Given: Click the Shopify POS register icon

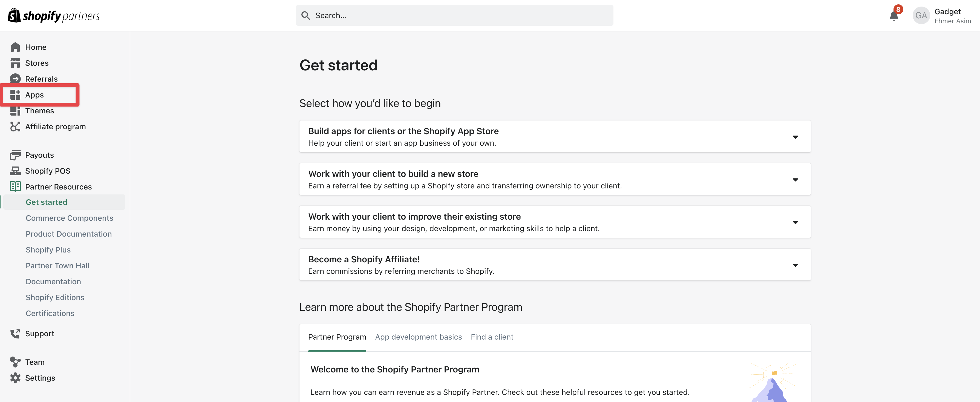Looking at the screenshot, I should (x=15, y=171).
